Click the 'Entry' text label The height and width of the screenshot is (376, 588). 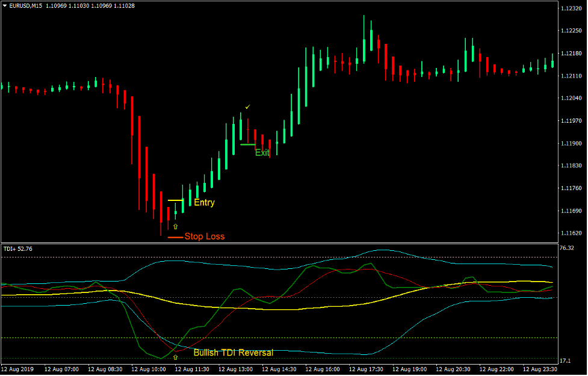tap(204, 203)
